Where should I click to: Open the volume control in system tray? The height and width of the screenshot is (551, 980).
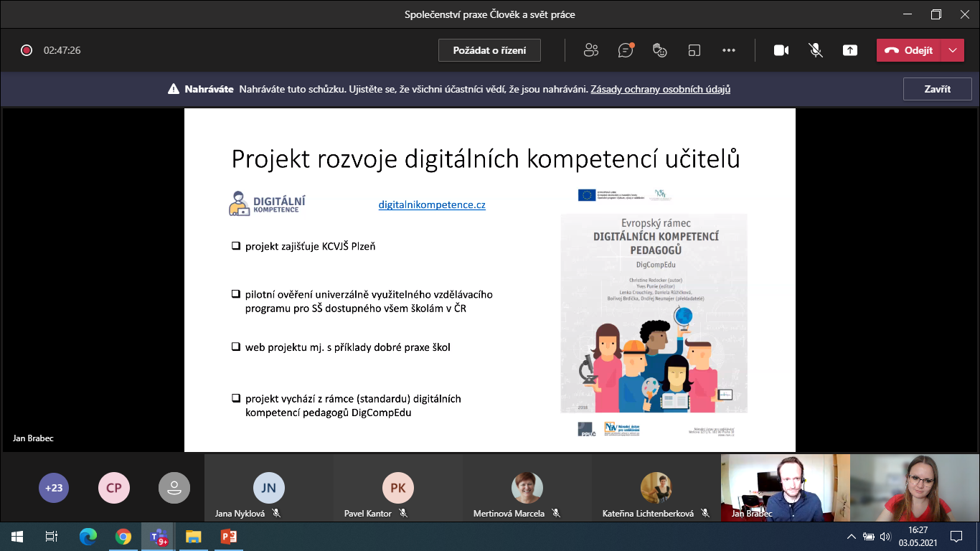885,537
